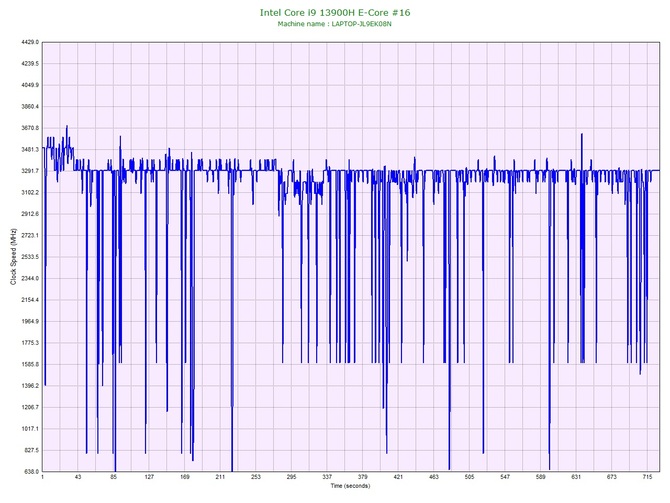The width and height of the screenshot is (670, 503).
Task: Click the 1585.8 y-axis value
Action: click(30, 364)
